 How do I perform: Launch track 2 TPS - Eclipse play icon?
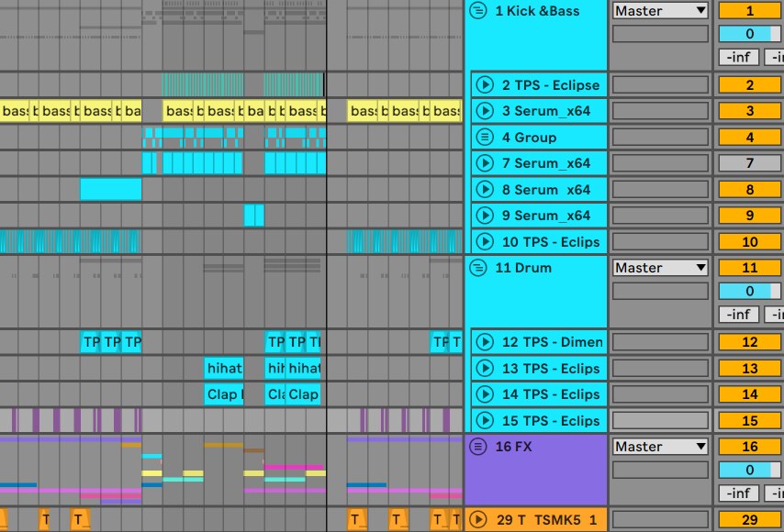click(485, 85)
